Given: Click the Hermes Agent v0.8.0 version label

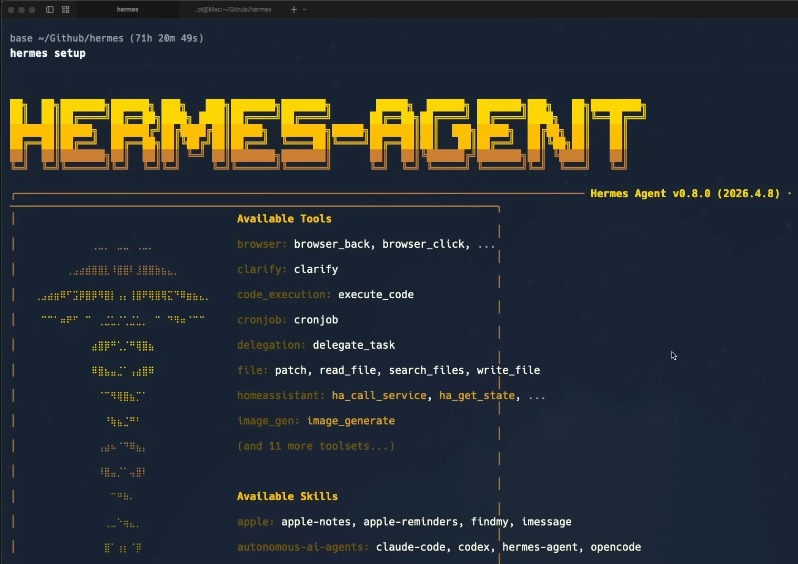Looking at the screenshot, I should [x=684, y=193].
